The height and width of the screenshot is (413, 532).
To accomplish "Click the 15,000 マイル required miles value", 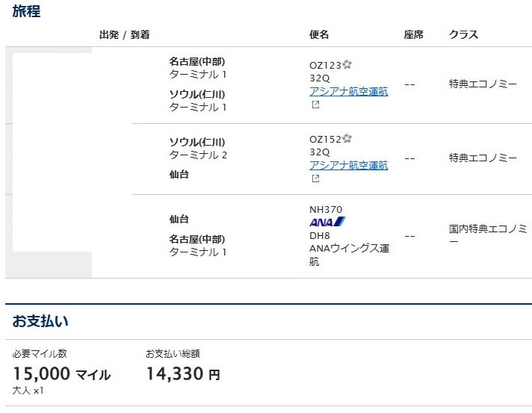I will (x=61, y=374).
